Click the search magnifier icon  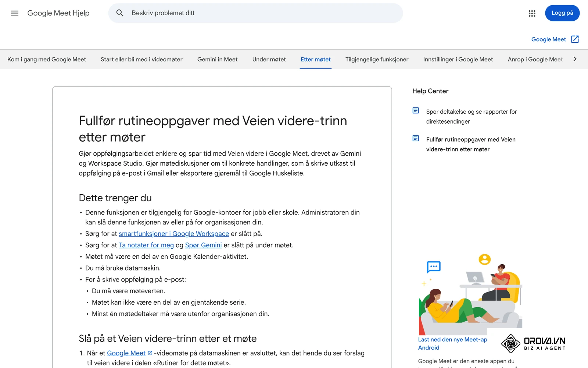(120, 13)
